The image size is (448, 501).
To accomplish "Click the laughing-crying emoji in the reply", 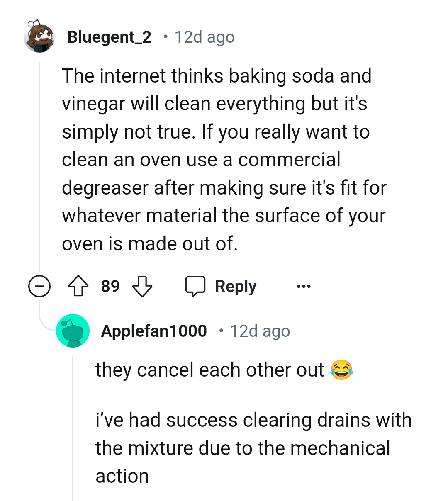I will tap(341, 370).
